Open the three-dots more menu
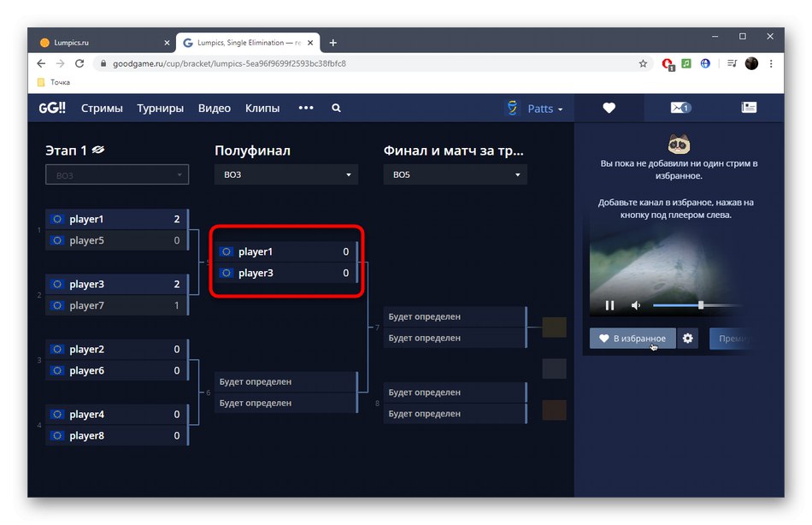 tap(306, 107)
